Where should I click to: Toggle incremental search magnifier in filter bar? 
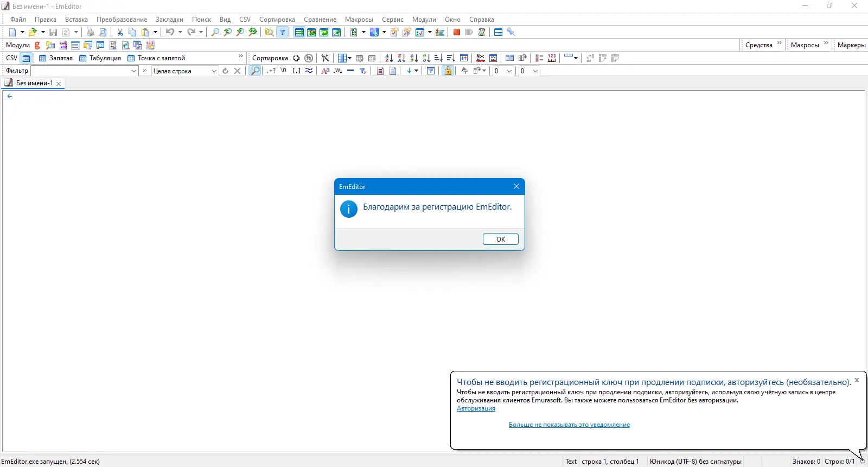click(254, 71)
